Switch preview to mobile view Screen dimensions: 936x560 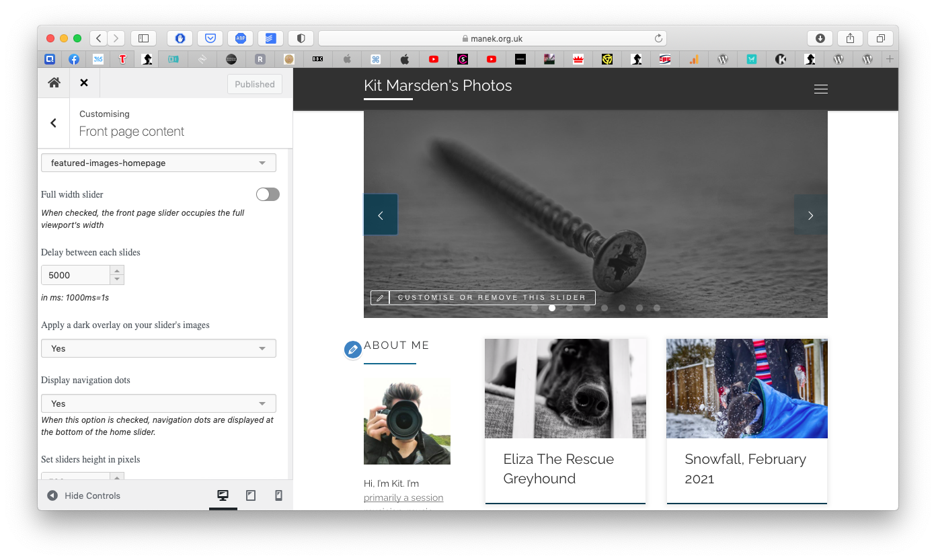click(278, 495)
